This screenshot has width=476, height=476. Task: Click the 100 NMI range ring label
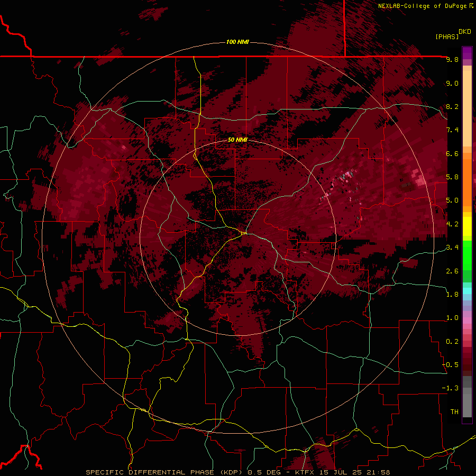(x=237, y=42)
